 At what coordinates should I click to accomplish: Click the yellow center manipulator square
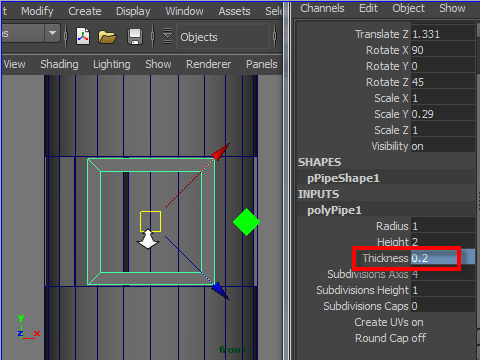[151, 221]
